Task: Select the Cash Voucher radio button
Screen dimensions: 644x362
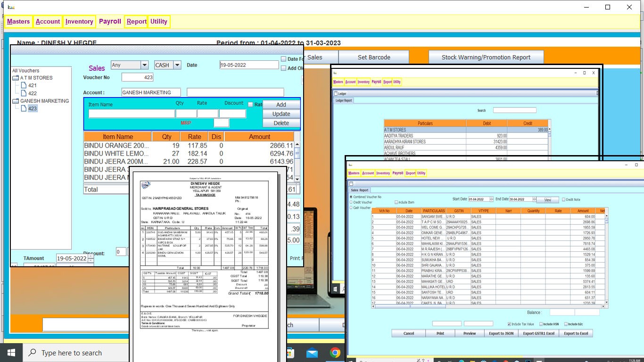Action: (351, 207)
